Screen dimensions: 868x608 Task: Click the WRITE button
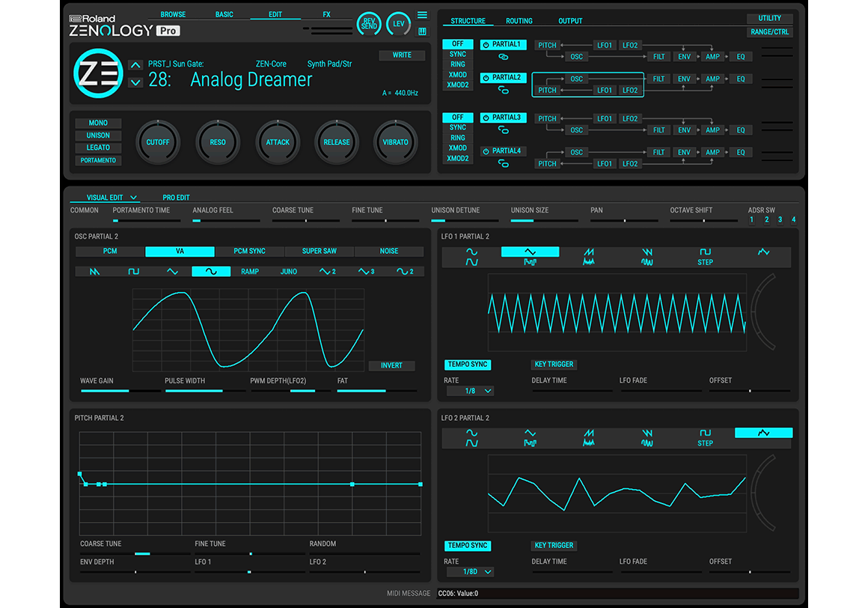click(x=402, y=55)
